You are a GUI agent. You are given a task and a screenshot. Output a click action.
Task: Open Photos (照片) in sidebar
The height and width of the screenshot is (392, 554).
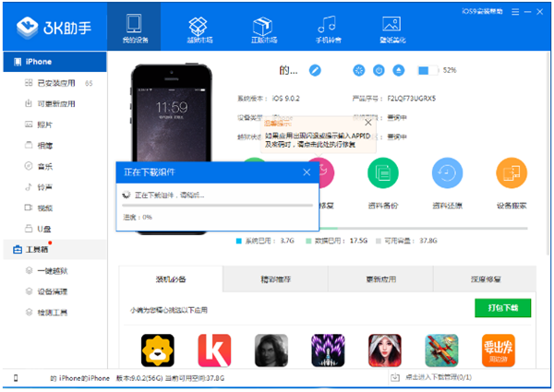(x=54, y=125)
